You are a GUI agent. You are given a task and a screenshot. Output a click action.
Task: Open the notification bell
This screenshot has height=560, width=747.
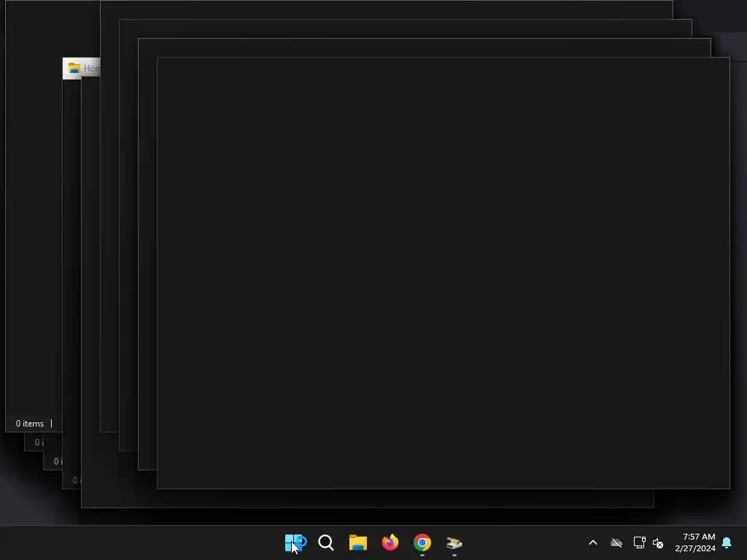[727, 542]
